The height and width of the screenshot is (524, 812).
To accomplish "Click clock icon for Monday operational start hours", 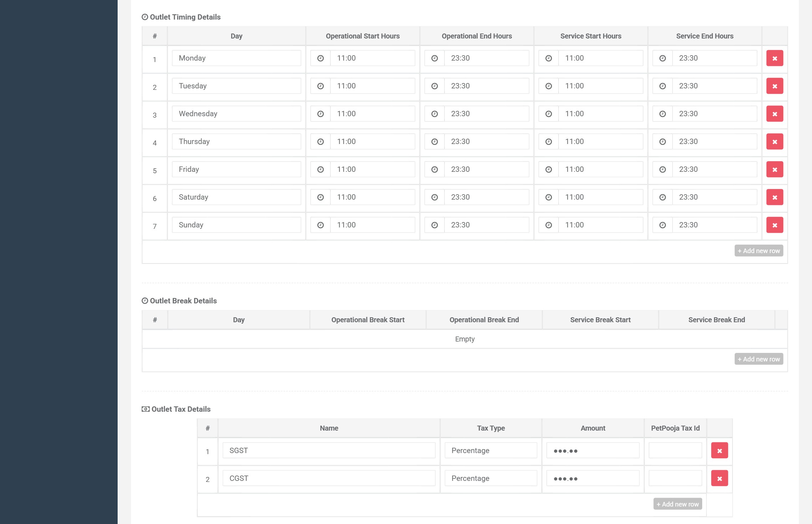I will coord(320,58).
